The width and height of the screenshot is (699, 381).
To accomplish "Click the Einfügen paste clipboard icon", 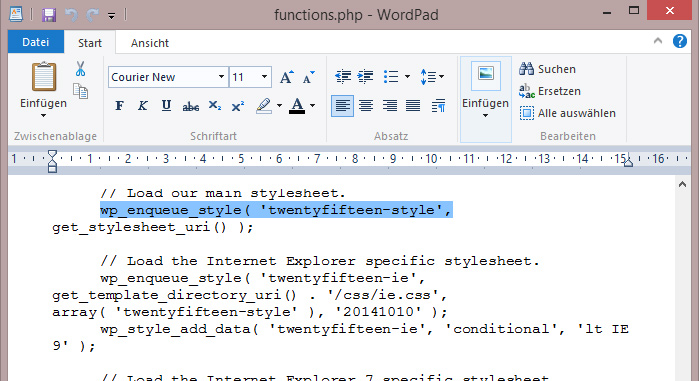I will coord(44,77).
